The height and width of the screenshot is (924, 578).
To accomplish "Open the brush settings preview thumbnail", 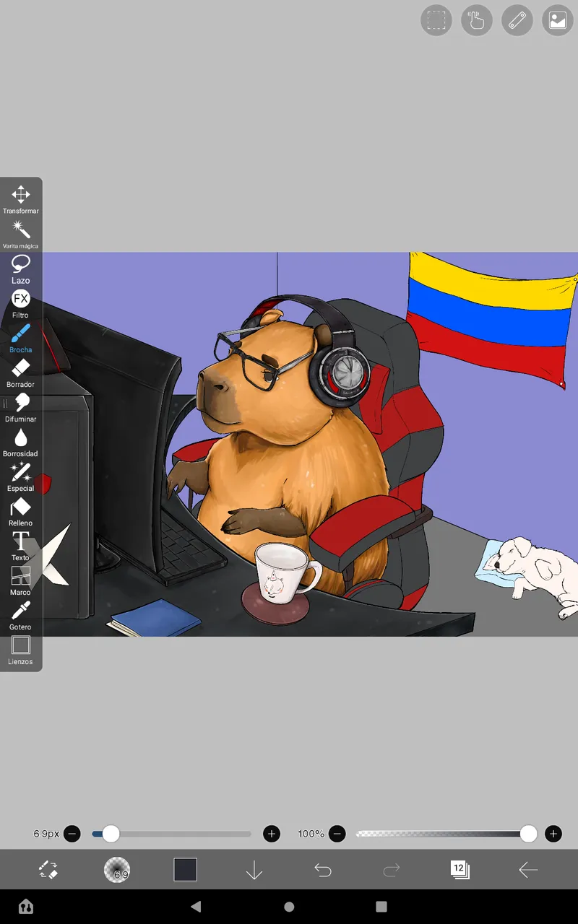I will (x=117, y=870).
